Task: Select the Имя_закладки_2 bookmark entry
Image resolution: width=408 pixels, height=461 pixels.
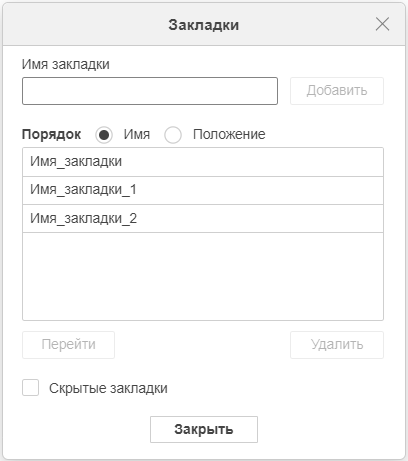Action: (203, 219)
